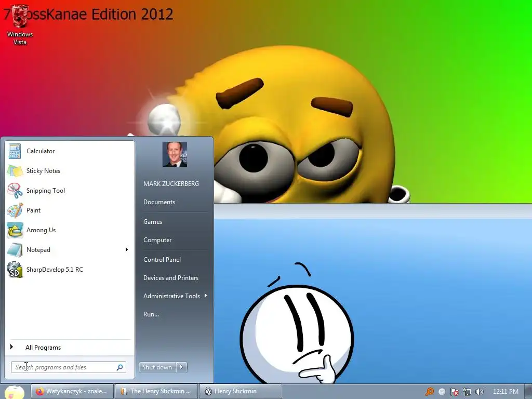The width and height of the screenshot is (532, 399).
Task: Click the Action Center flag tray icon
Action: click(454, 392)
